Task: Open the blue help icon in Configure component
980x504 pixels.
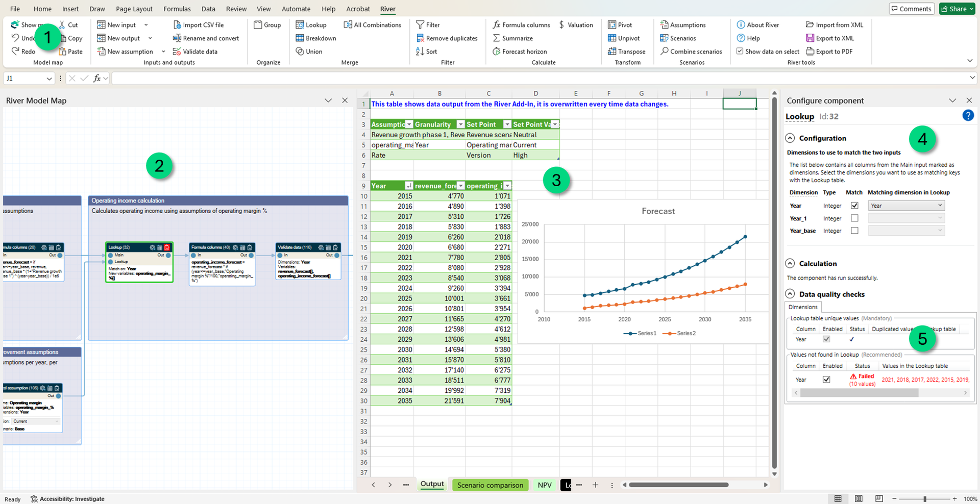Action: coord(968,116)
